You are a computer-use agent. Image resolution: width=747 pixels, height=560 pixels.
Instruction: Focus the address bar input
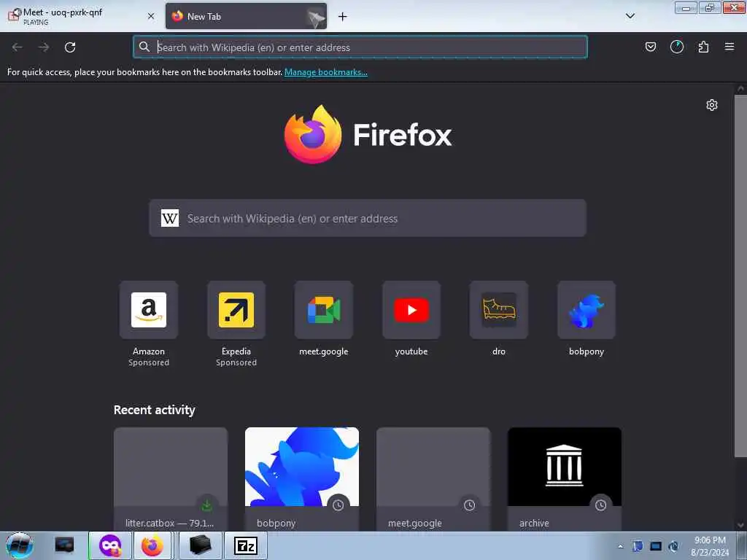click(360, 47)
